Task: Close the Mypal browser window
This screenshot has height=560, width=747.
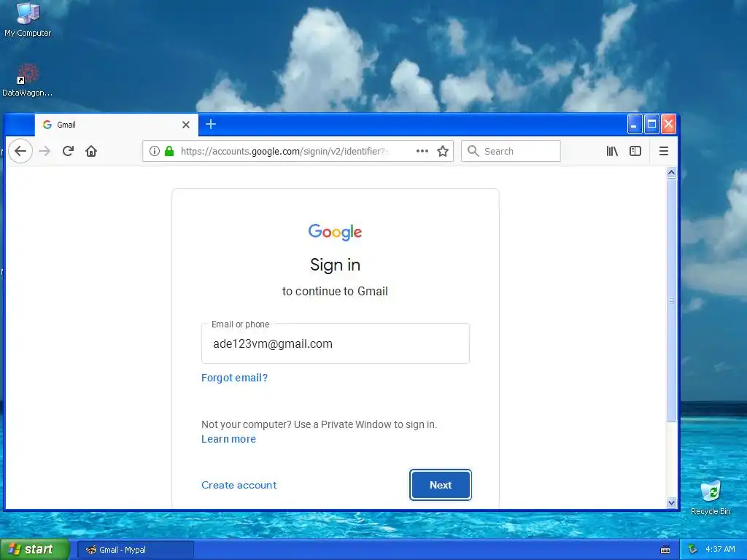Action: pos(668,124)
